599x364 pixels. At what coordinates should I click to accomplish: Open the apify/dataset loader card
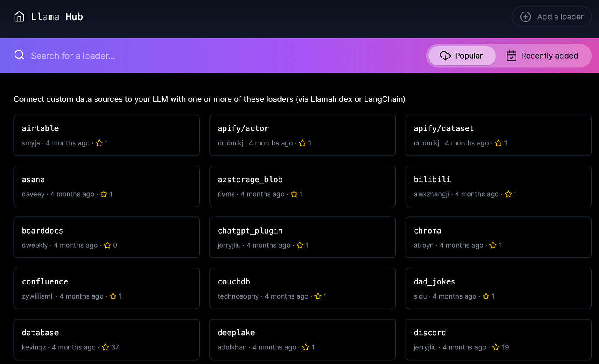coord(498,135)
